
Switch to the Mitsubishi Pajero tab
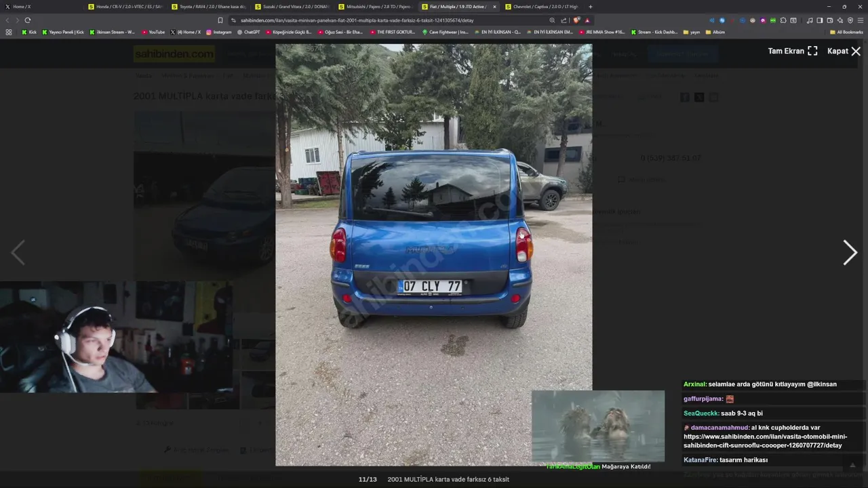[x=376, y=6]
